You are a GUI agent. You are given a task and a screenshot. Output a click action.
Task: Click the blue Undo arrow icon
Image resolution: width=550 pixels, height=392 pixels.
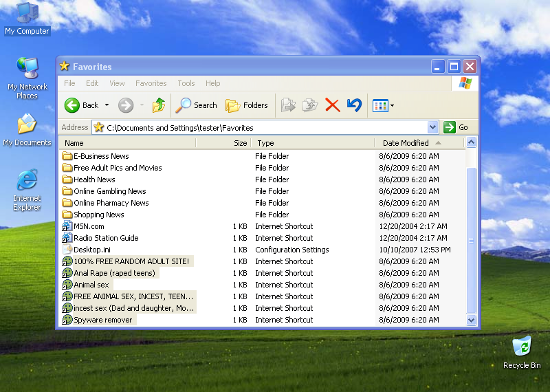(x=354, y=105)
